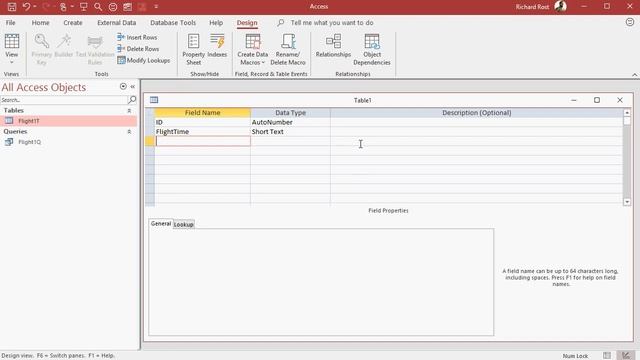The width and height of the screenshot is (640, 360).
Task: Click the field grid scroll up arrow
Action: tap(627, 113)
